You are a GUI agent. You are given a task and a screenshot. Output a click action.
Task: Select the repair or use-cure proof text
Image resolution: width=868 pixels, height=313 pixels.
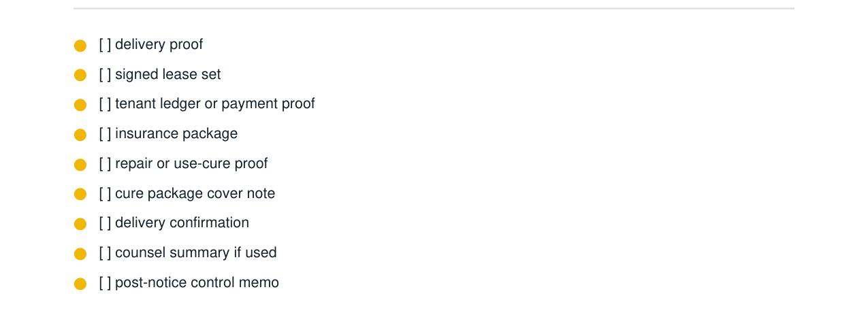(x=191, y=164)
